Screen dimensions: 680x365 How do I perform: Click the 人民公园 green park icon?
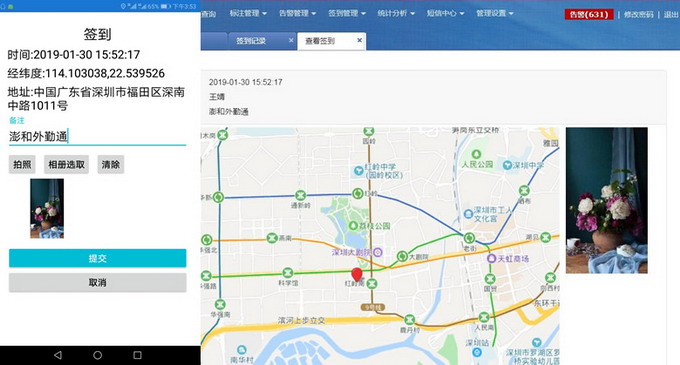(x=477, y=154)
